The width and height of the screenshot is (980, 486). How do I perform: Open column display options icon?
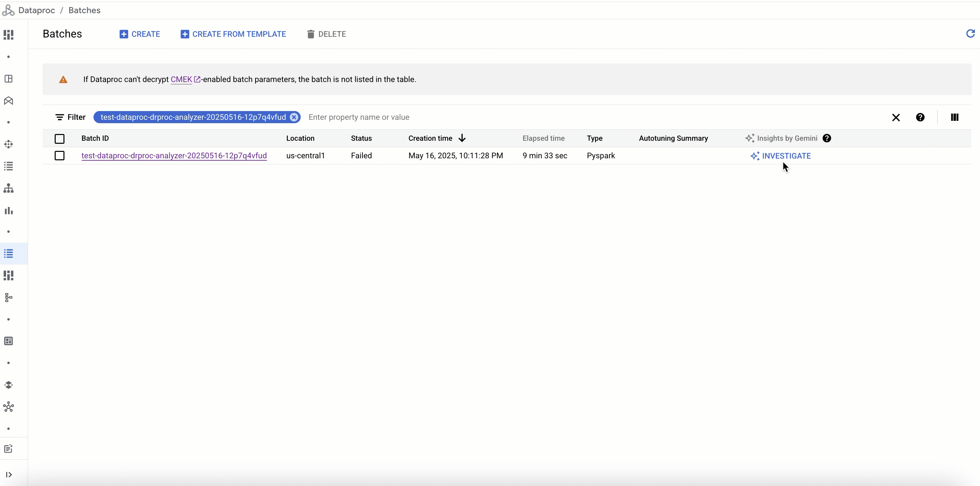point(954,117)
